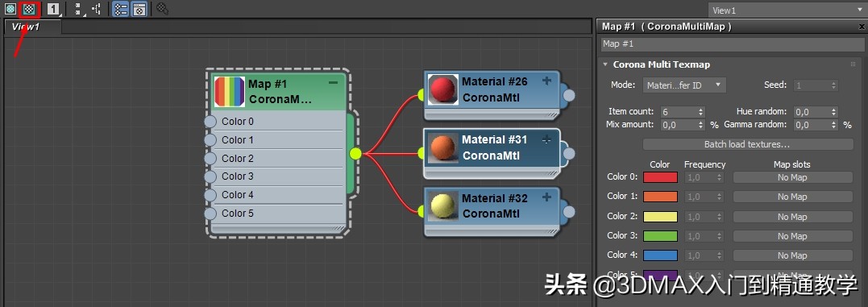Click Material #26 output socket

pos(569,95)
